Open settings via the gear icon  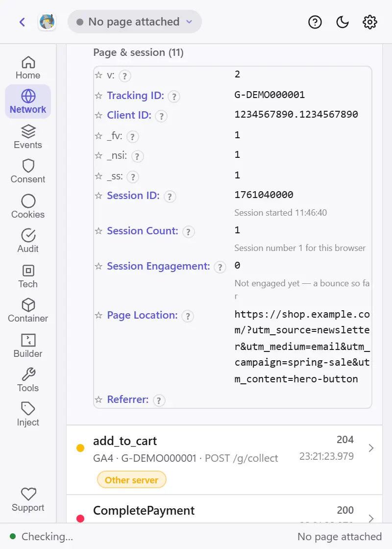[369, 22]
